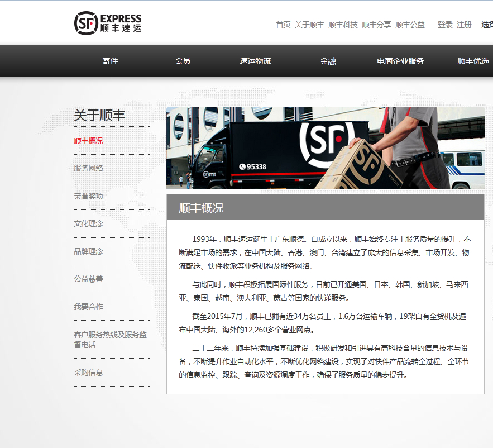Click the SF Express logo
The height and width of the screenshot is (448, 493).
[108, 23]
